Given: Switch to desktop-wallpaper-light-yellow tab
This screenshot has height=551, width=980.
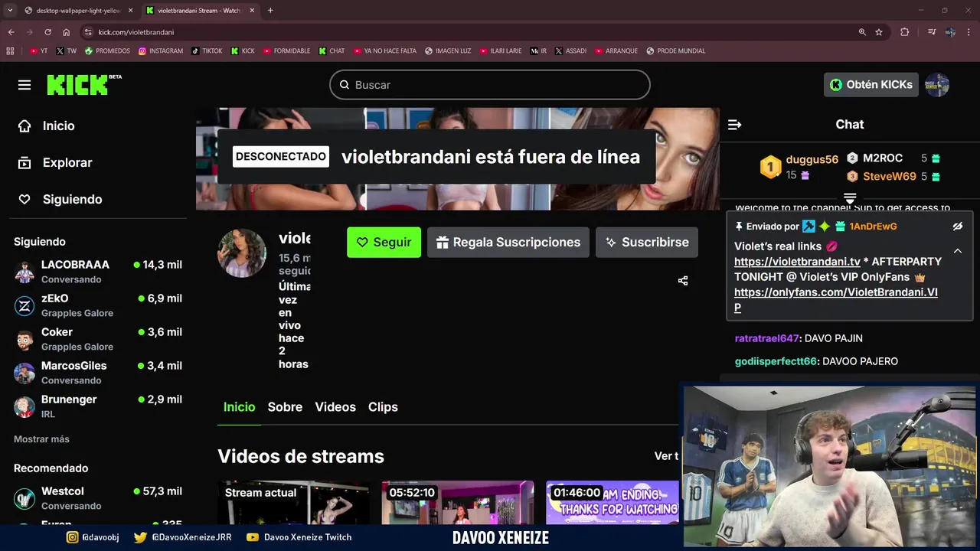Looking at the screenshot, I should [77, 11].
